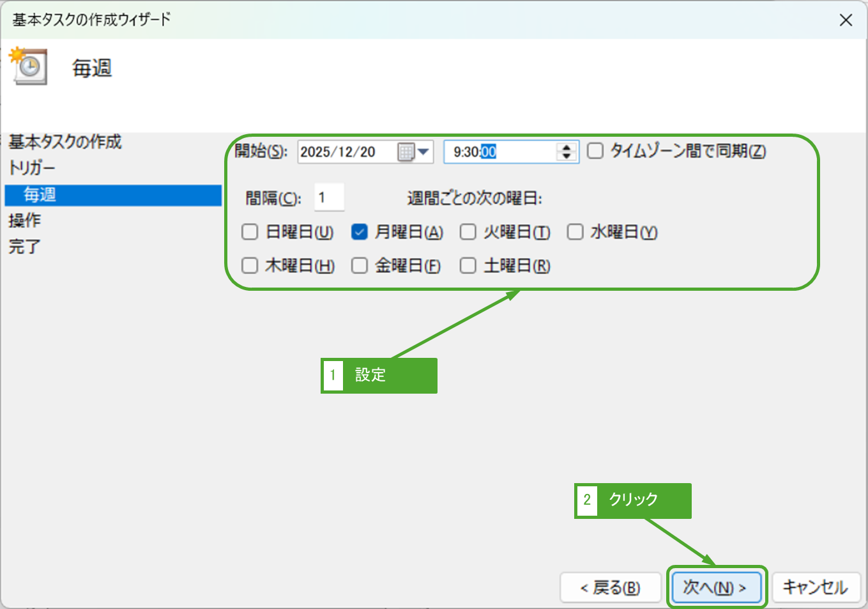Check the 水曜日 checkbox
This screenshot has height=609, width=868.
pyautogui.click(x=575, y=232)
